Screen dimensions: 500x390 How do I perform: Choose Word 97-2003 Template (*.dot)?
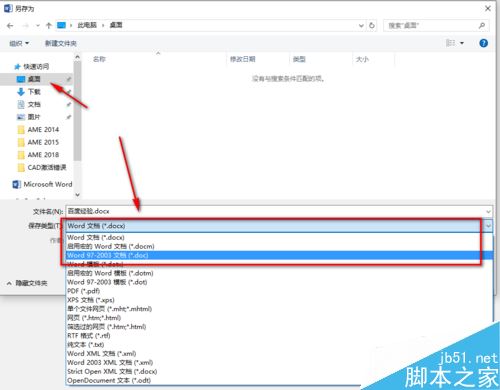point(279,282)
